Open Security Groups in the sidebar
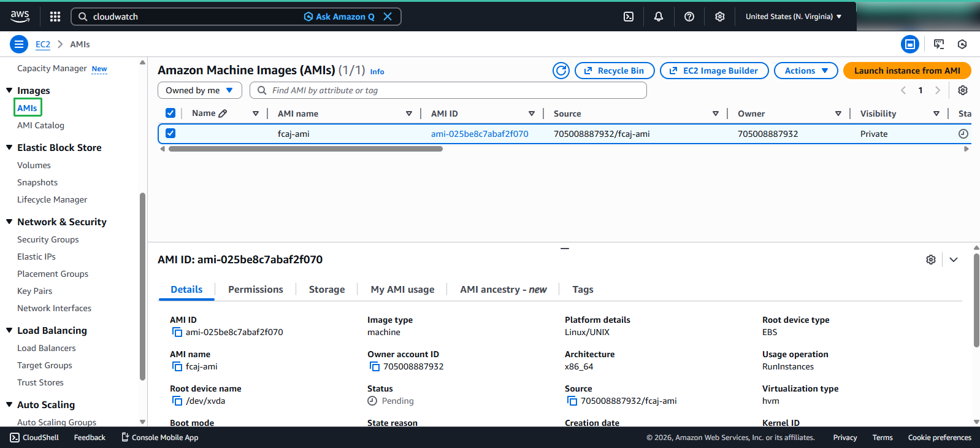Screen dimensions: 980x448 (x=48, y=239)
